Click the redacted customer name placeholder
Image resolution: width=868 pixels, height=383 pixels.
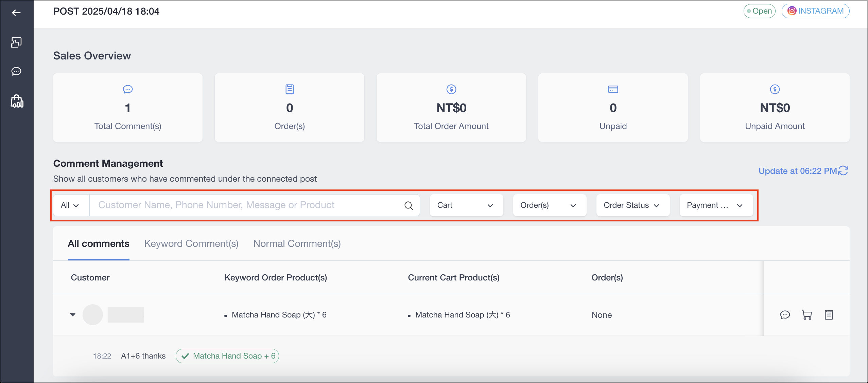click(x=126, y=314)
